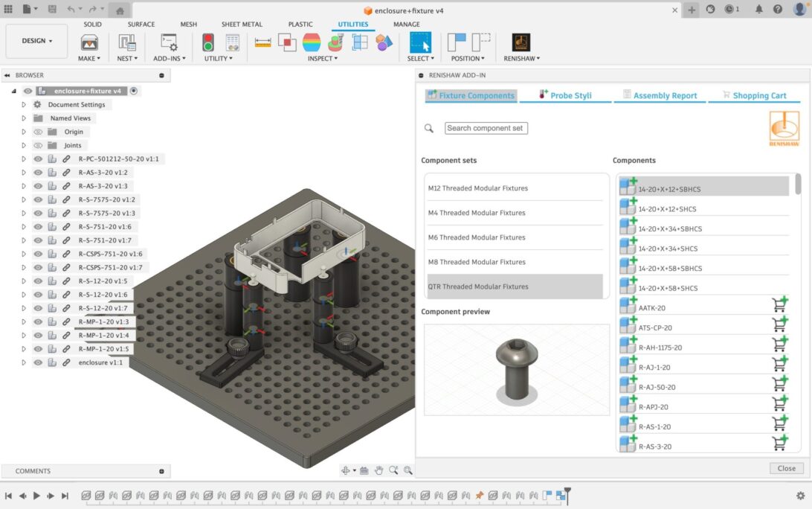Click the Close button in the Renishaw panel
Screen dimensions: 812x509
coord(786,468)
